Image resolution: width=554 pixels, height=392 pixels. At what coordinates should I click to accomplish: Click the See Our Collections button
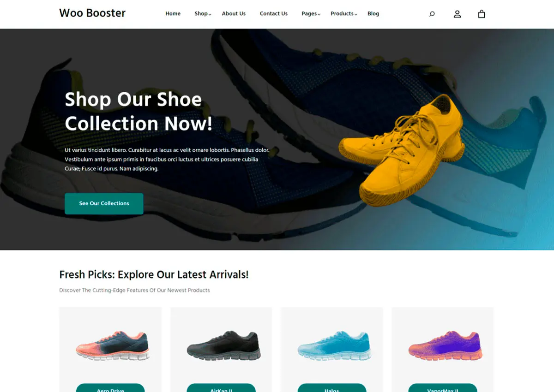pos(104,203)
